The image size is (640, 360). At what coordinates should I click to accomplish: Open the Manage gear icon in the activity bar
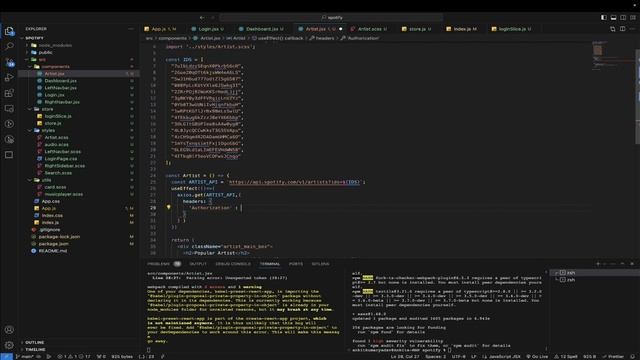point(9,345)
